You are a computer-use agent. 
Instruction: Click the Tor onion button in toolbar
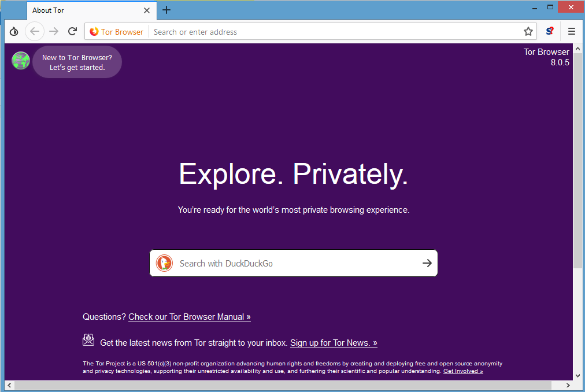[14, 32]
